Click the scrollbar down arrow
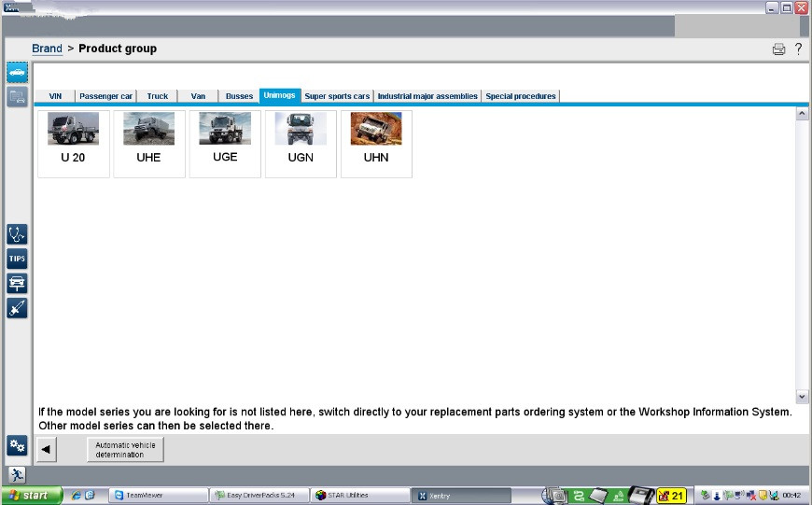Viewport: 812px width, 505px height. pos(802,397)
